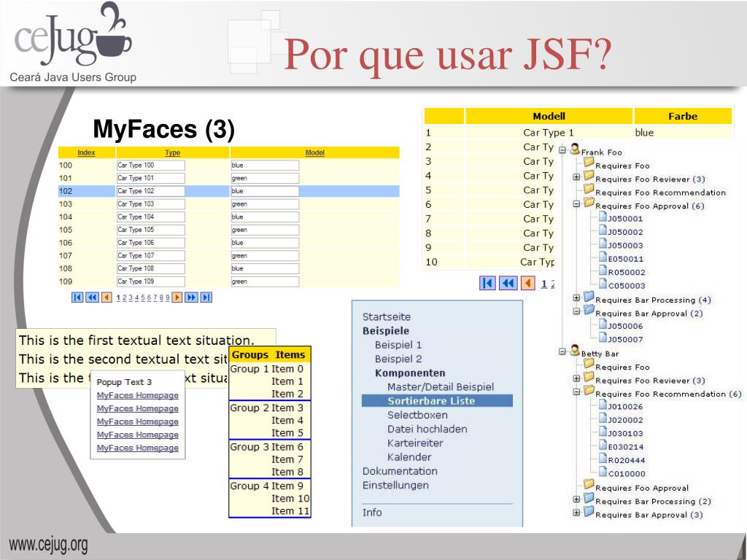Click the Car Type 107 input field
This screenshot has height=560, width=747.
(x=150, y=256)
